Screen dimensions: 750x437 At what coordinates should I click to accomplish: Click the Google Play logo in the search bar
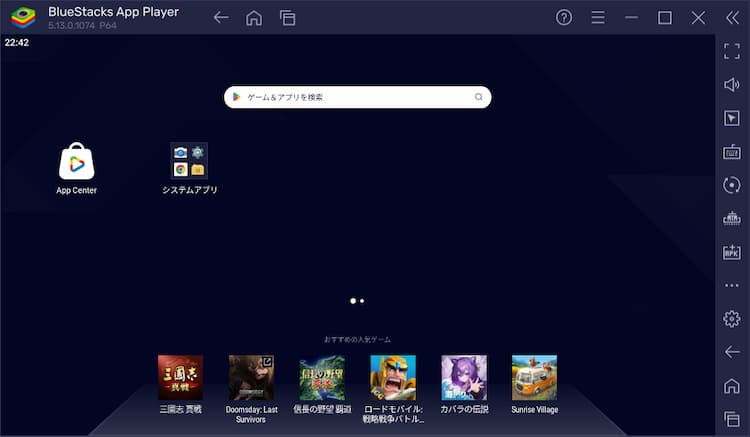pyautogui.click(x=236, y=97)
